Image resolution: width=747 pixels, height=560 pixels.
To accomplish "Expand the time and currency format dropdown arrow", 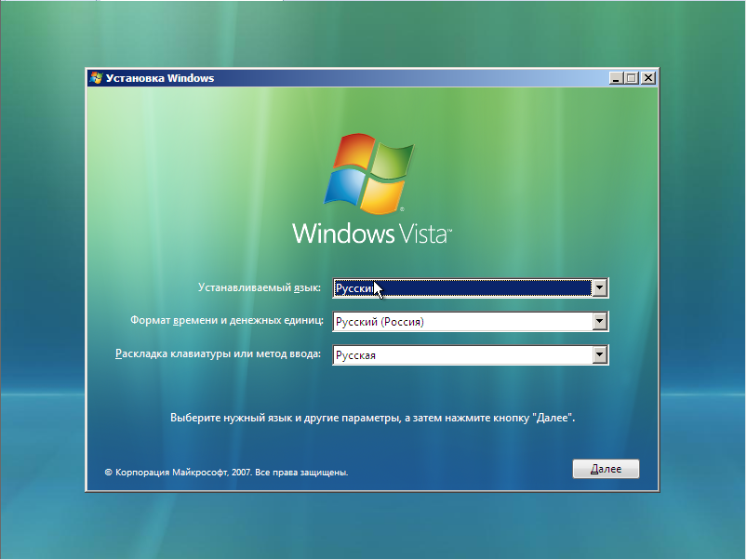I will click(x=599, y=322).
